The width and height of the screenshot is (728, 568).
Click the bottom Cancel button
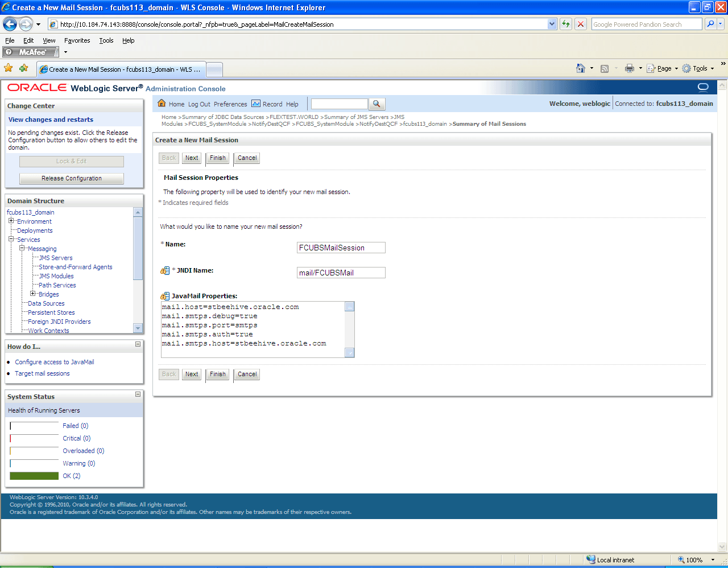tap(247, 374)
